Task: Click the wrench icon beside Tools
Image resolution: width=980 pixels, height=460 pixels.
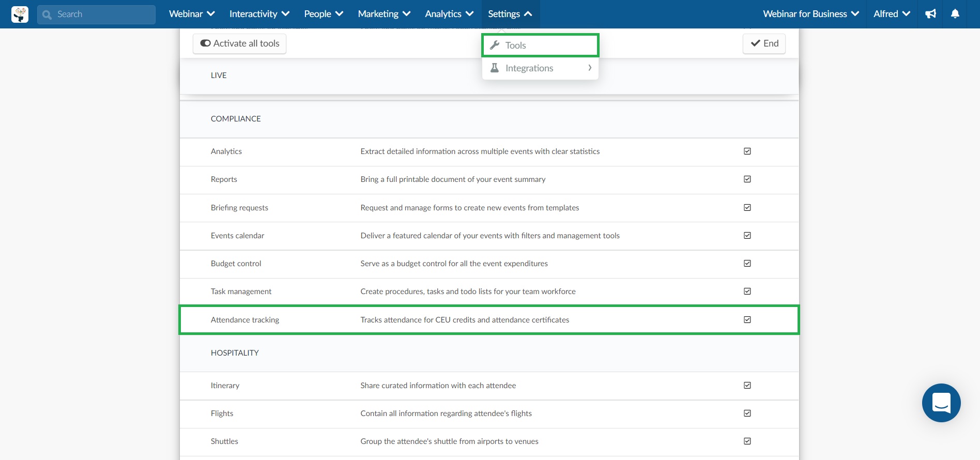Action: tap(495, 45)
